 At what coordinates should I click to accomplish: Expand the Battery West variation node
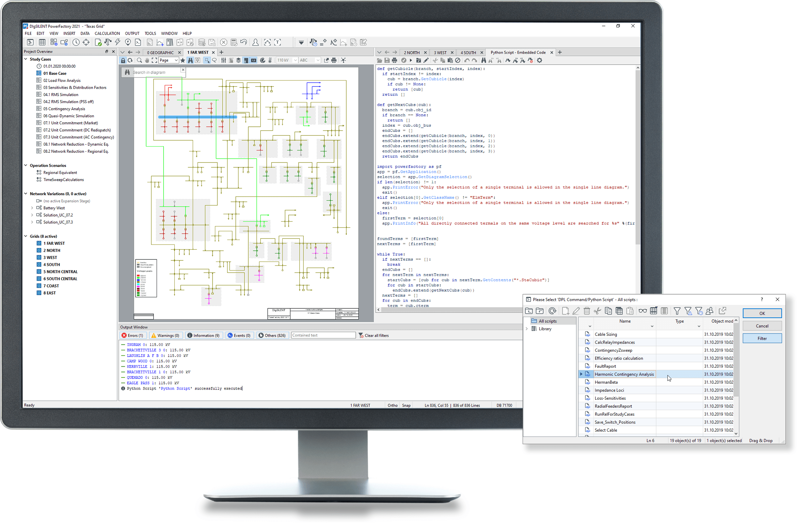32,208
